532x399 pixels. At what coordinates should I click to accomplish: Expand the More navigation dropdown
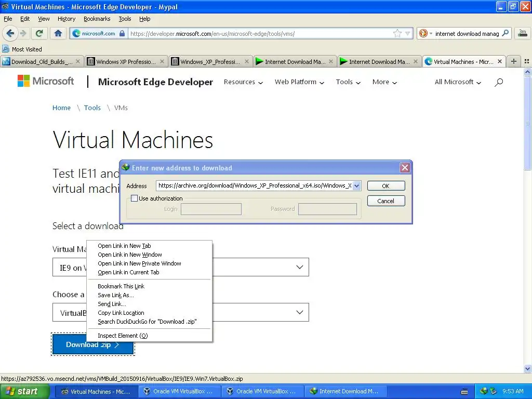click(x=384, y=82)
